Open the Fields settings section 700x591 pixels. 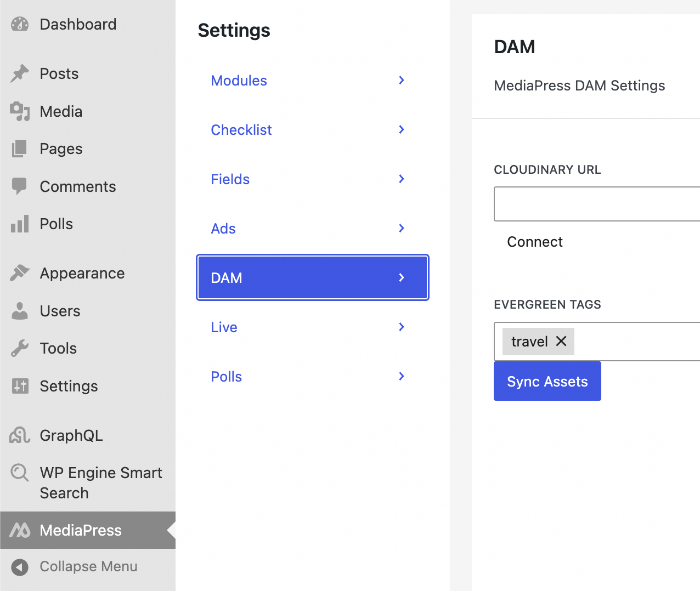tap(230, 179)
